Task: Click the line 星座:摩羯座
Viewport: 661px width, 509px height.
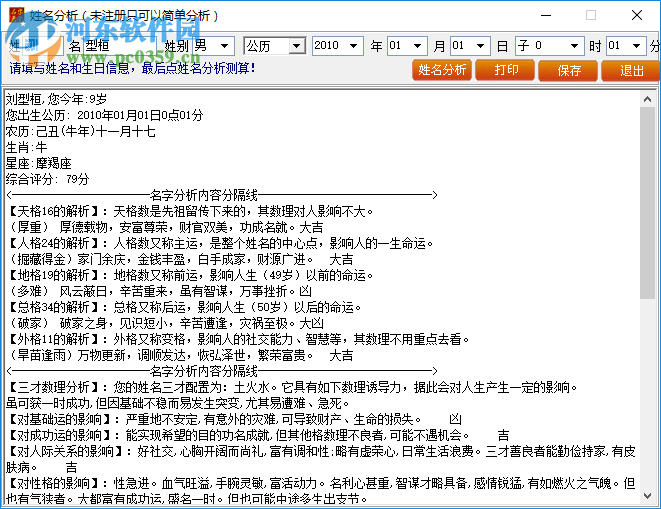Action: (x=38, y=163)
